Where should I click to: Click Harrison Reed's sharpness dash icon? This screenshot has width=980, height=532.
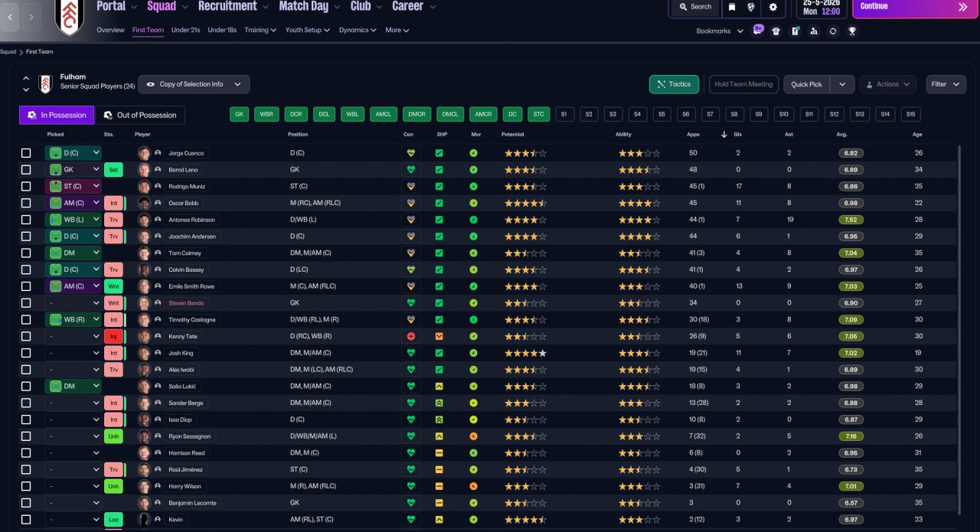(x=439, y=453)
